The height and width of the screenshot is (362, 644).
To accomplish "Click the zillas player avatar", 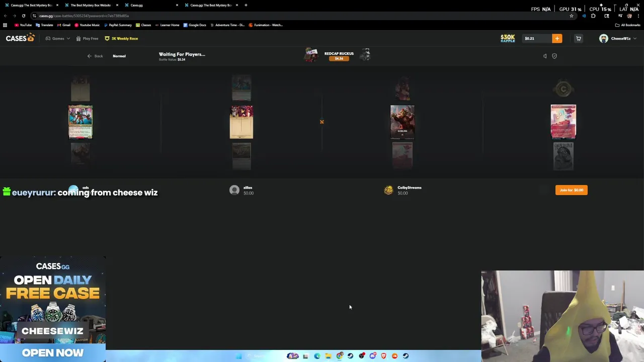I will point(234,190).
